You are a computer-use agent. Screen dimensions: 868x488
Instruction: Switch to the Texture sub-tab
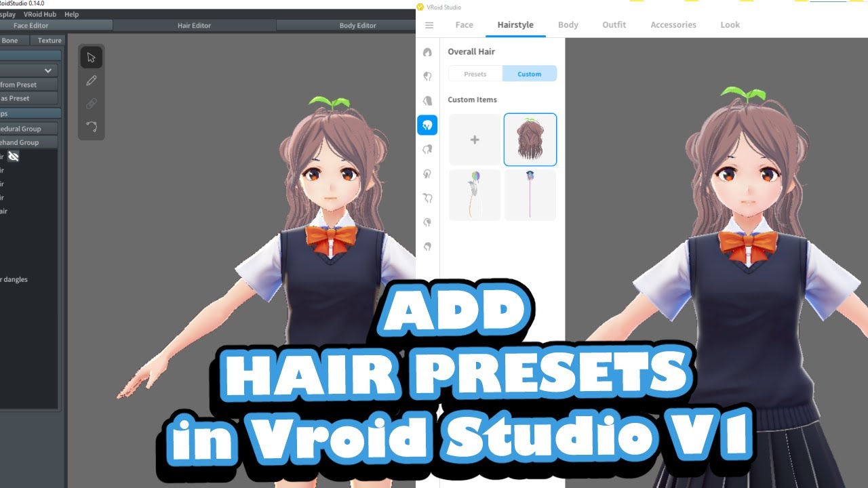tap(50, 41)
